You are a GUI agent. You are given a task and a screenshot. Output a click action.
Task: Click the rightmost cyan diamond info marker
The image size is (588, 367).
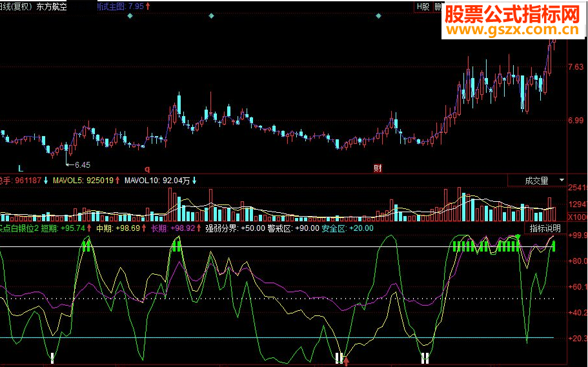pyautogui.click(x=378, y=16)
